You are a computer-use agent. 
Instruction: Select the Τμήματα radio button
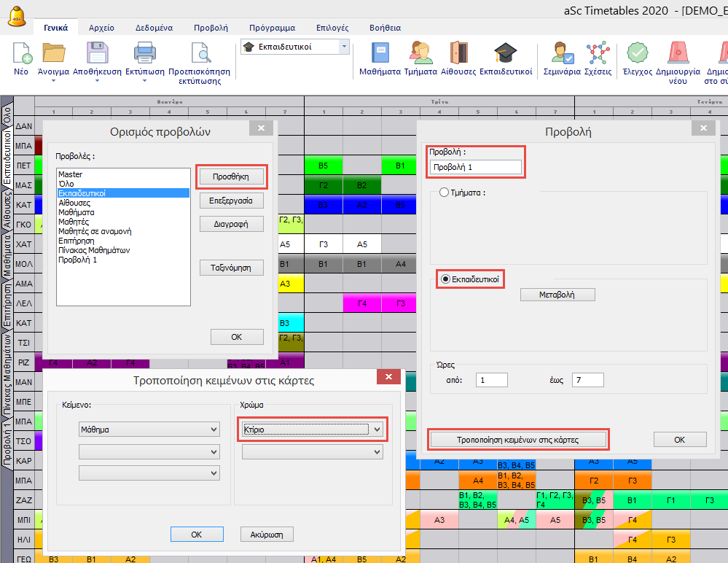coord(444,193)
